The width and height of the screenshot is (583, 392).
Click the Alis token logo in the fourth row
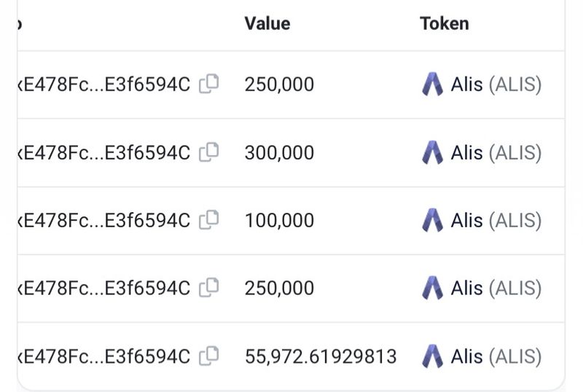(x=432, y=288)
